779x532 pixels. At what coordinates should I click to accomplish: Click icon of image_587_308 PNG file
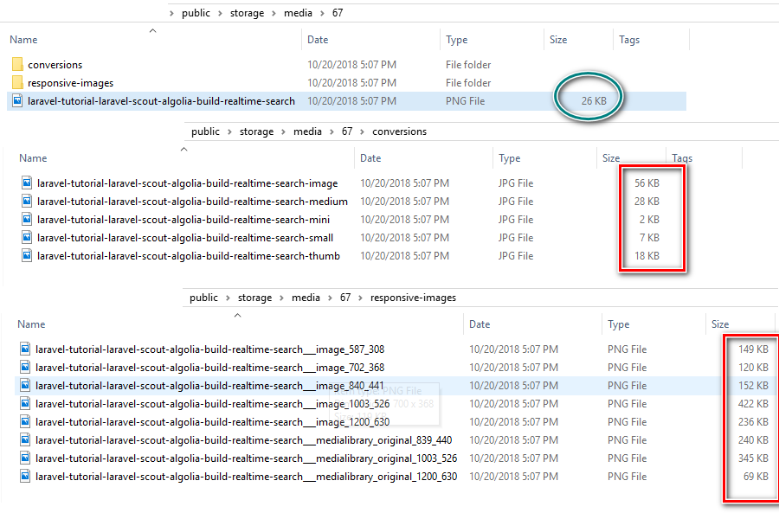click(25, 349)
